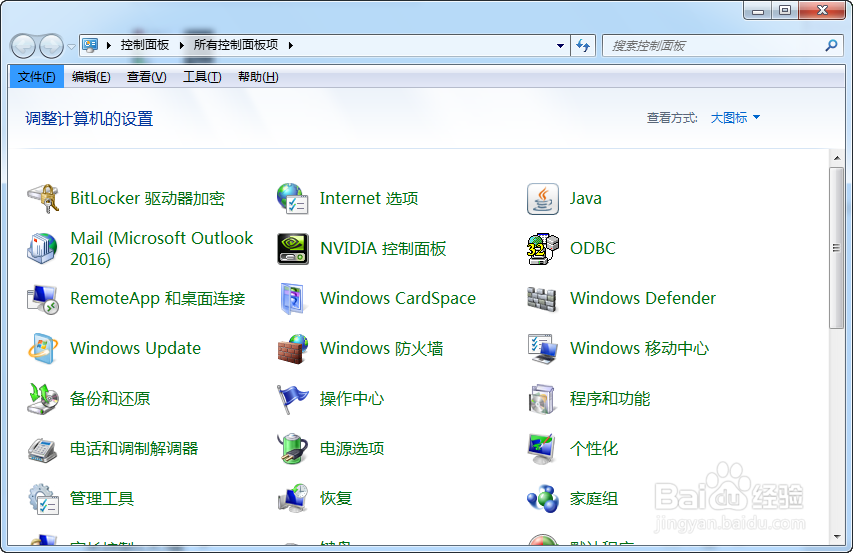Open the recent pages history dropdown arrow
853x553 pixels.
[71, 47]
